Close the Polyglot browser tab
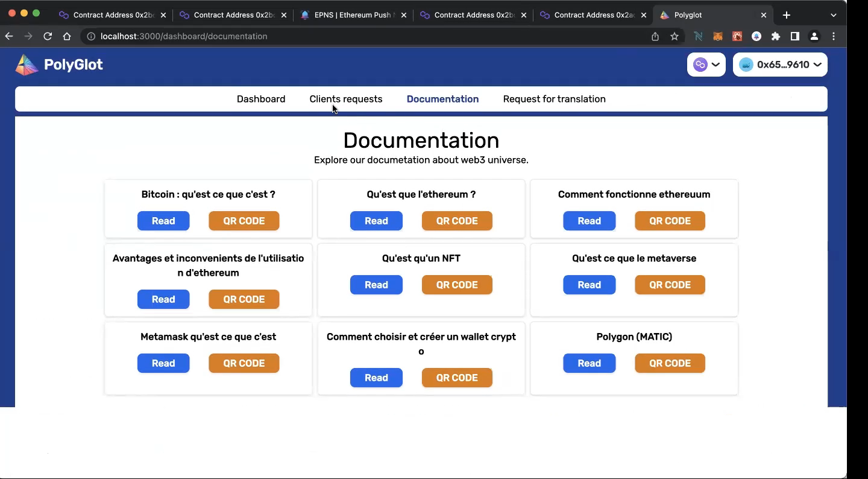Viewport: 868px width, 479px height. (764, 15)
